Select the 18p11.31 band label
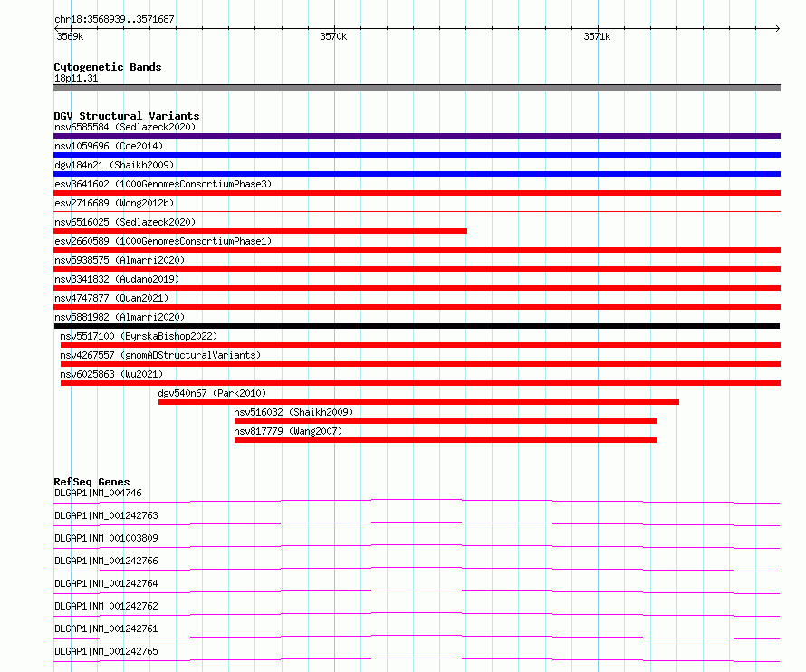This screenshot has height=672, width=806. (76, 78)
